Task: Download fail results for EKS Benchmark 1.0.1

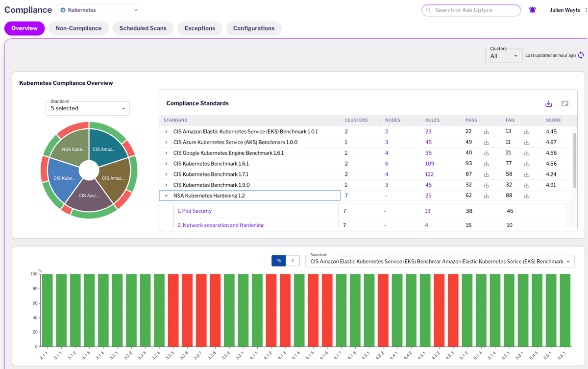Action: click(x=527, y=132)
